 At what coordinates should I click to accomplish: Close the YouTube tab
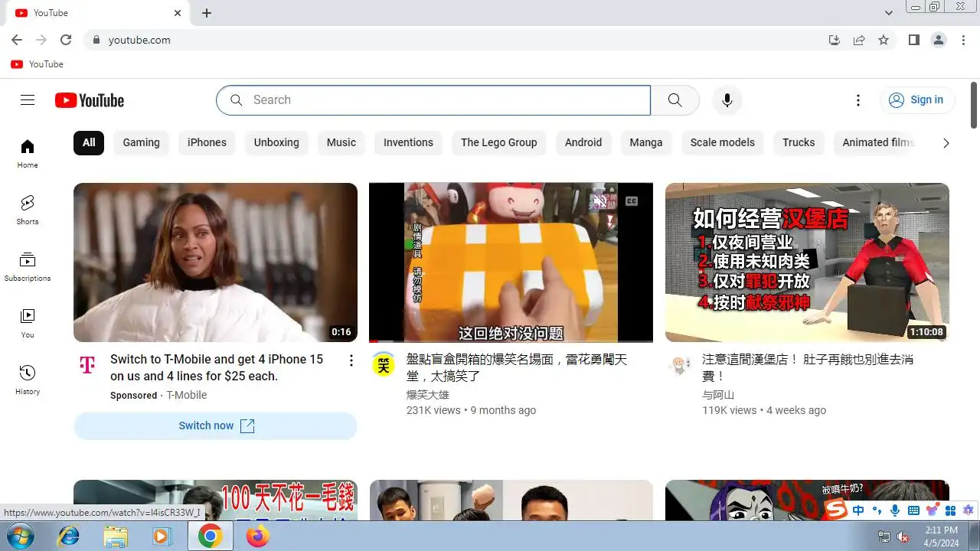point(178,13)
